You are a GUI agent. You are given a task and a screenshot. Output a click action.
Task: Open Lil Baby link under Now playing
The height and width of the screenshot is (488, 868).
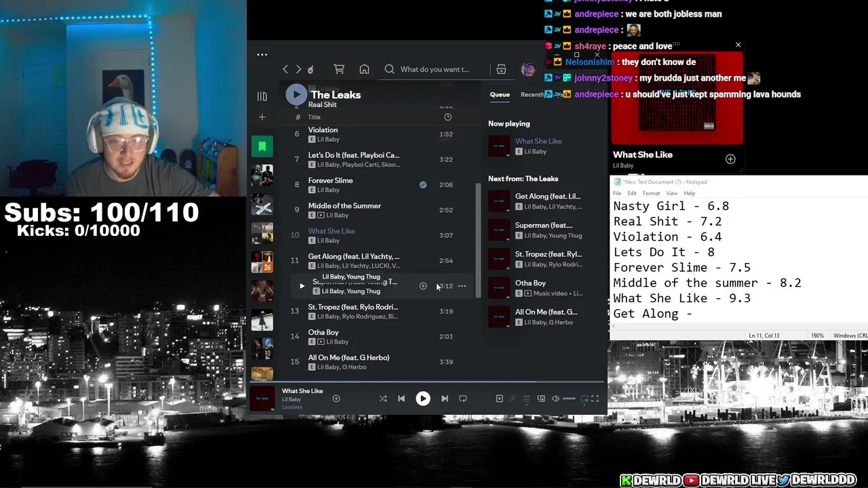535,152
